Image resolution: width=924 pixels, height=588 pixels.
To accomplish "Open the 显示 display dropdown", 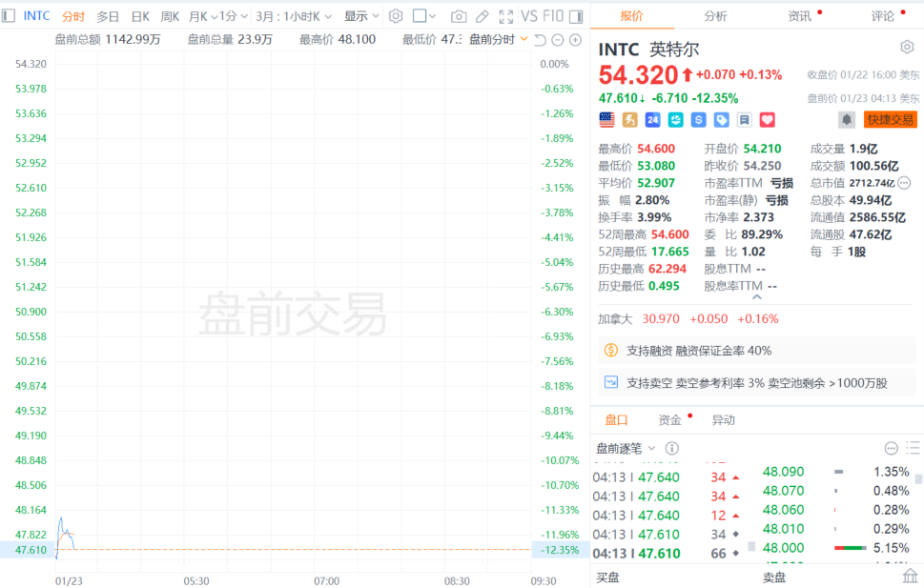I will tap(361, 16).
